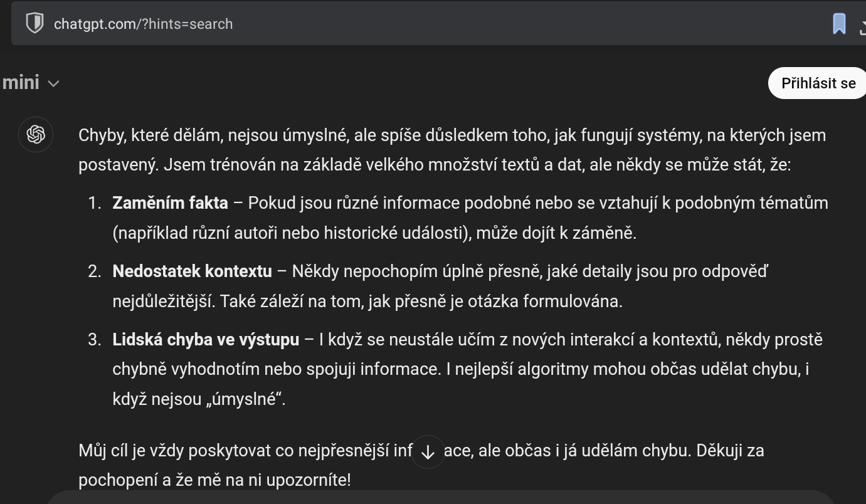Click the text pochopení a že mě na ni upozorníte
Screen dimensions: 866x504
click(x=214, y=481)
